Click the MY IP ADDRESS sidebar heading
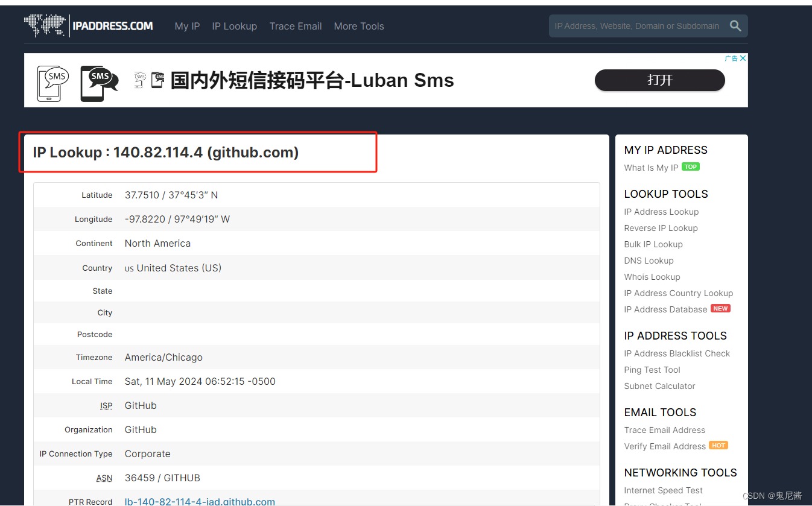The width and height of the screenshot is (812, 506). pyautogui.click(x=666, y=150)
